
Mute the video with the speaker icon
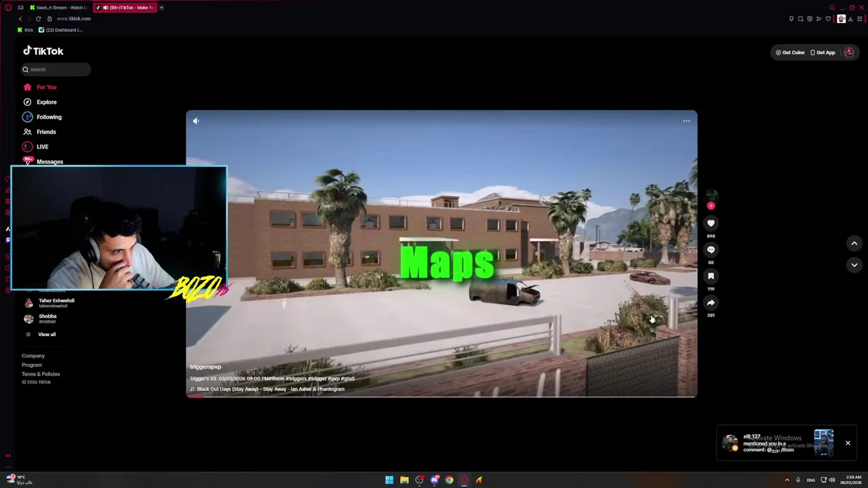point(196,121)
